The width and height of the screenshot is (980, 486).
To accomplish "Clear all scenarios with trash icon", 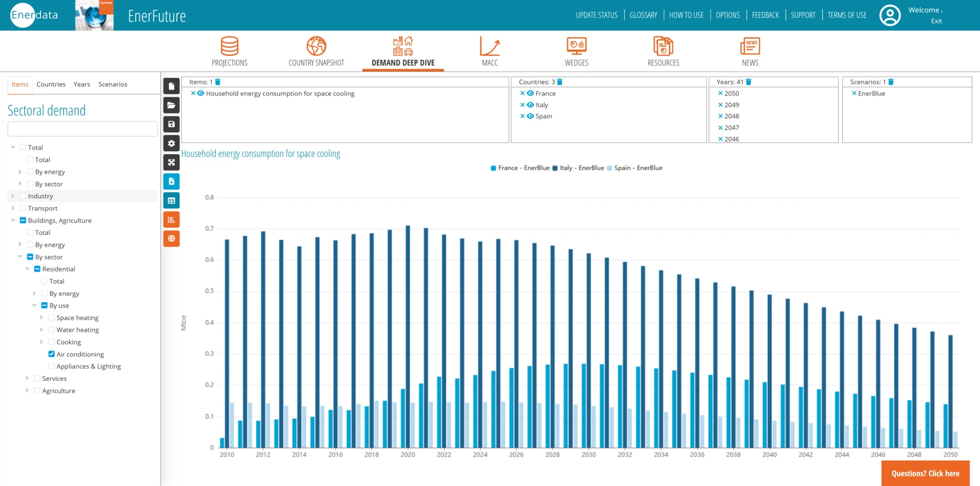I will coord(891,82).
